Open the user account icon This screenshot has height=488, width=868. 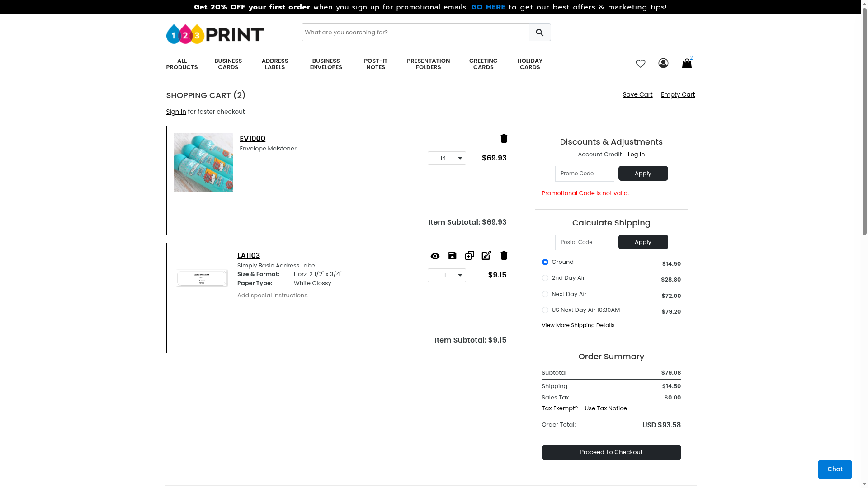(x=663, y=63)
